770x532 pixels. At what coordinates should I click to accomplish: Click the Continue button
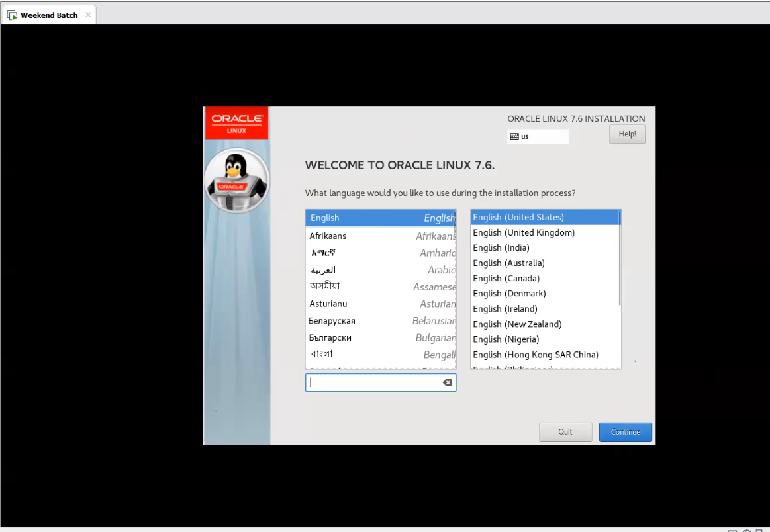point(626,432)
